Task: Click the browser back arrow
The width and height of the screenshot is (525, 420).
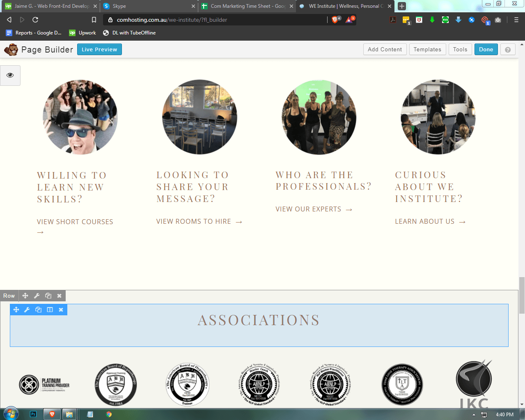Action: point(9,20)
